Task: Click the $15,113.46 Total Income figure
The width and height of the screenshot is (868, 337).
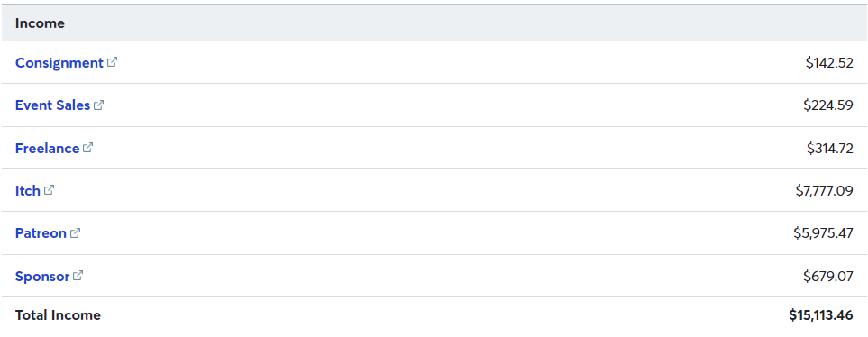Action: 821,315
